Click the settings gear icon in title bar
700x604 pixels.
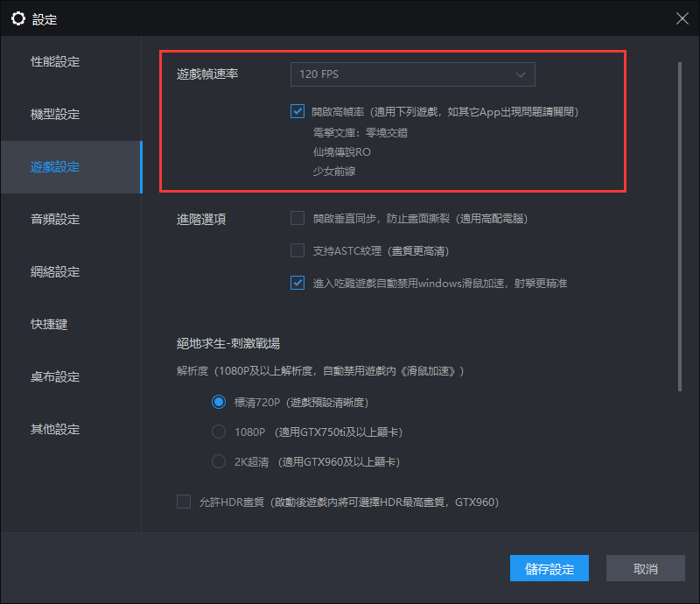[x=17, y=18]
